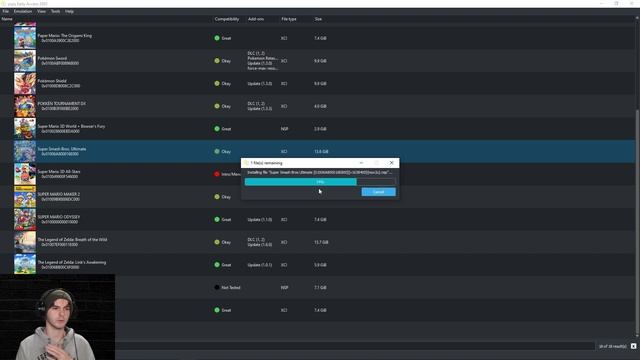The image size is (640, 360).
Task: Click Okay compatibility dot for Breath of the Wild
Action: click(x=217, y=242)
